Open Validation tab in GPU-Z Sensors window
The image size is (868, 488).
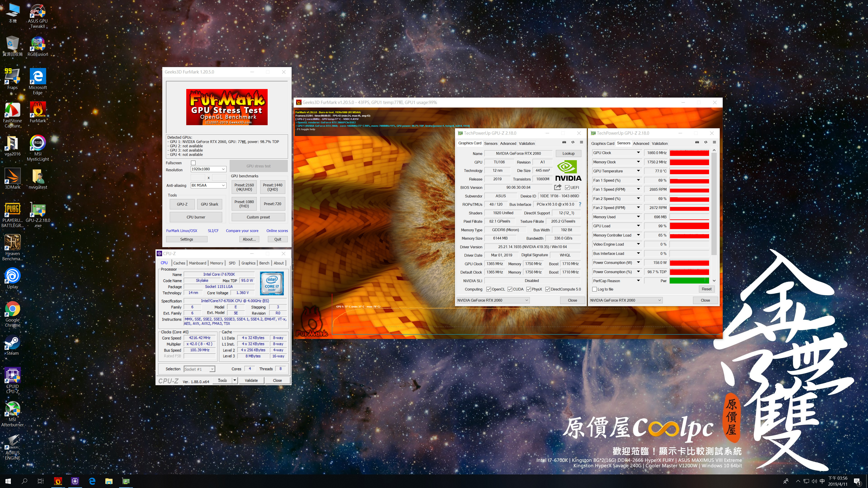tap(659, 143)
